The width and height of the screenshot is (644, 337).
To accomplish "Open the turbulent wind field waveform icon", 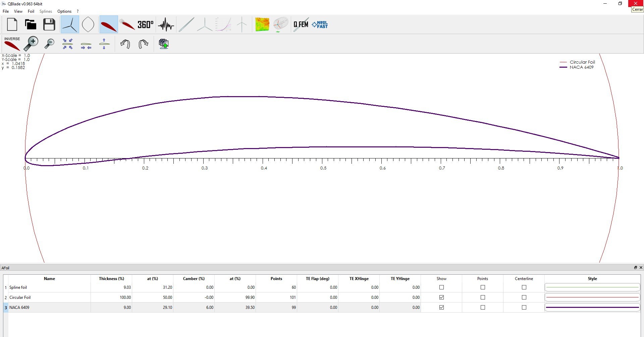I will 166,24.
